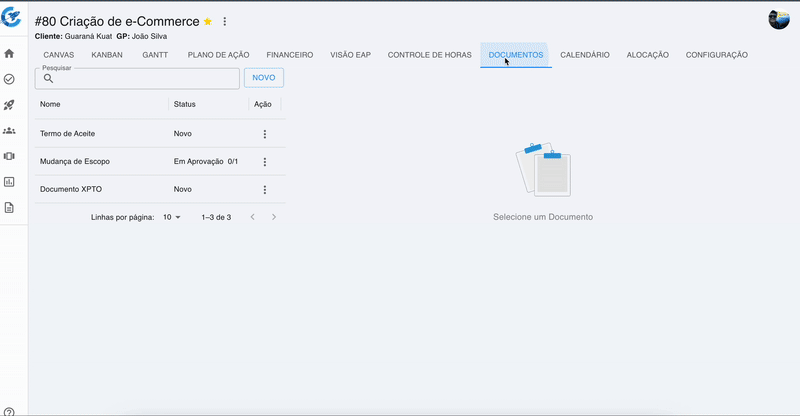Sort by the Status column header
The height and width of the screenshot is (416, 800).
point(185,104)
